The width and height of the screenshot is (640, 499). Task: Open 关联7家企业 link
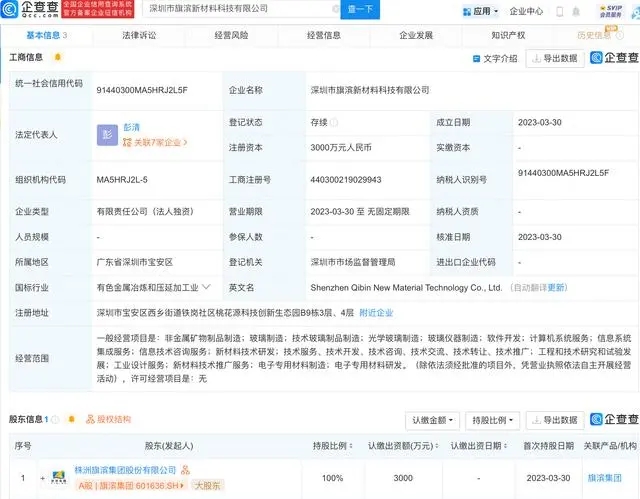click(155, 142)
